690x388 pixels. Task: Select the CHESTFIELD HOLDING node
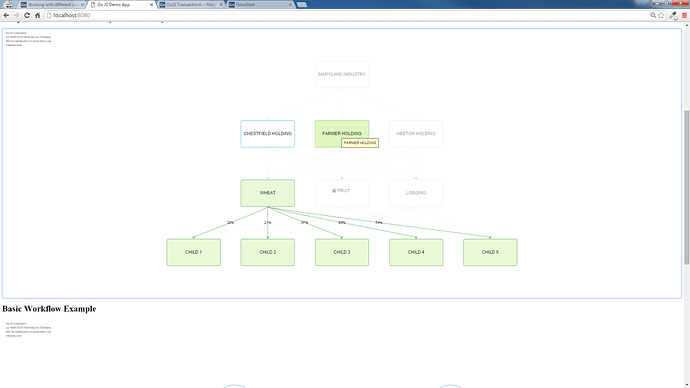[x=268, y=134]
